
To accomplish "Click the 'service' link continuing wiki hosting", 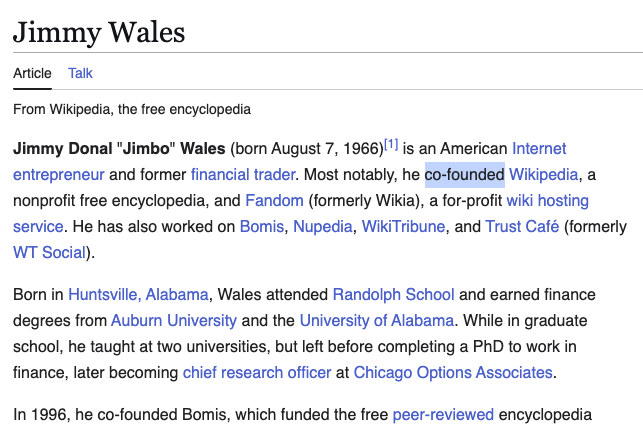I will pos(38,226).
